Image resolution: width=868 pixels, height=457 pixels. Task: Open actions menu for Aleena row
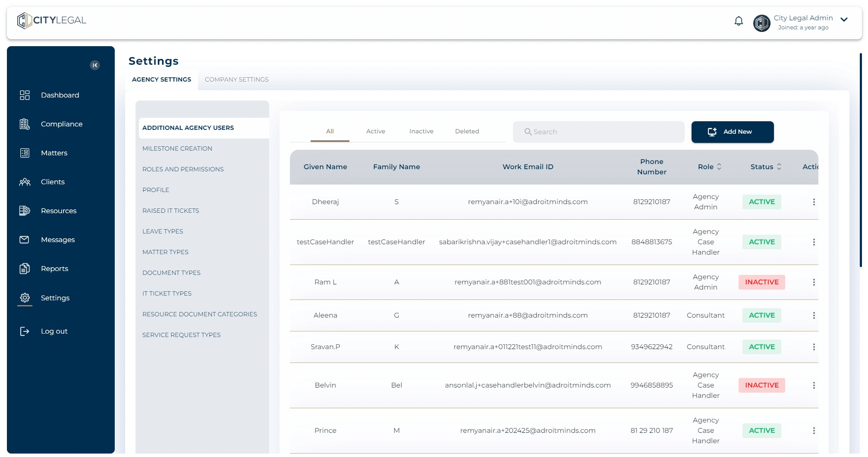pyautogui.click(x=814, y=315)
